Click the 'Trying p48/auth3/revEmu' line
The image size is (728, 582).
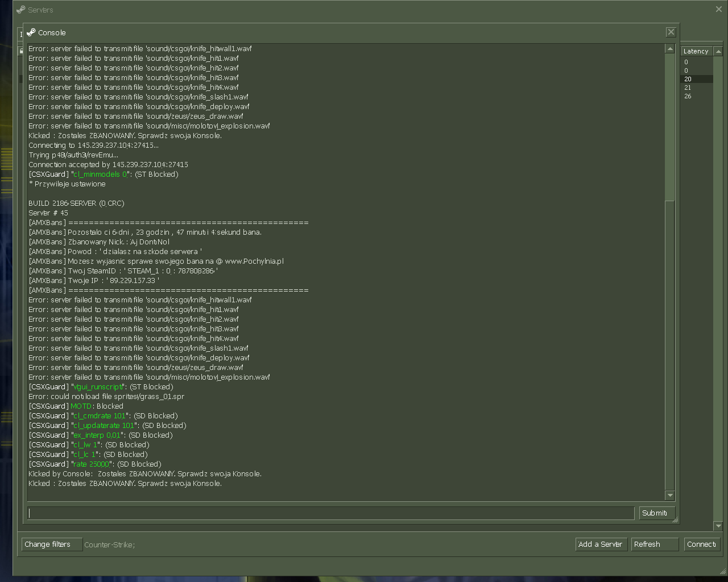click(x=73, y=155)
